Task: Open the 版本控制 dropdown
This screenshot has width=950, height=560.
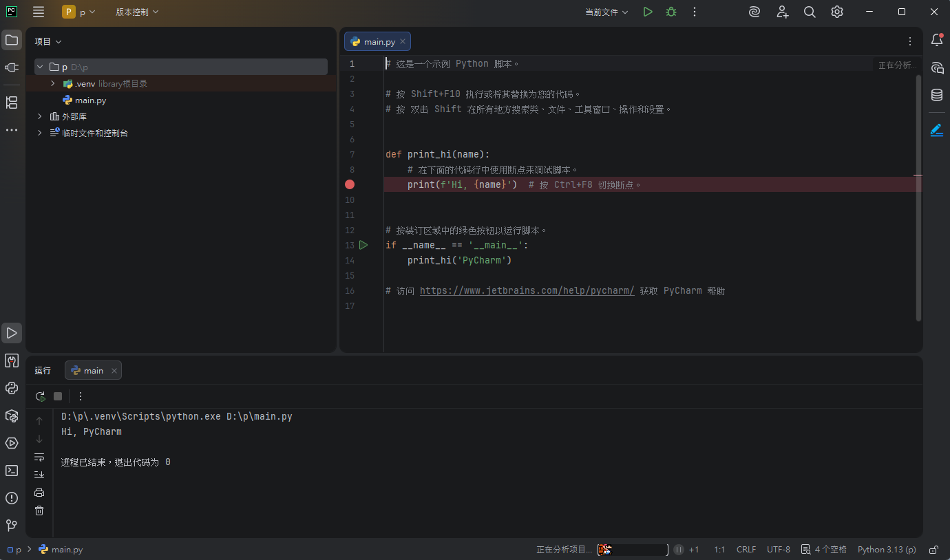Action: click(137, 12)
